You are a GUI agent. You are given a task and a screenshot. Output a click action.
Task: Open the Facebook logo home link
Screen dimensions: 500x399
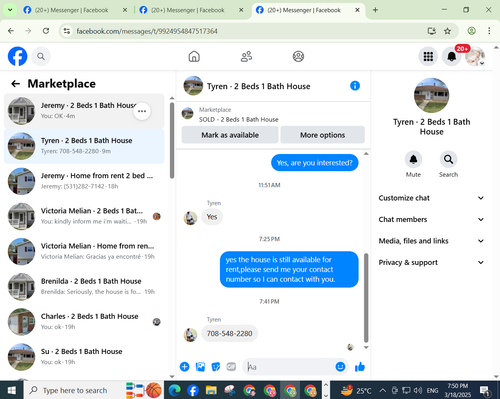17,56
